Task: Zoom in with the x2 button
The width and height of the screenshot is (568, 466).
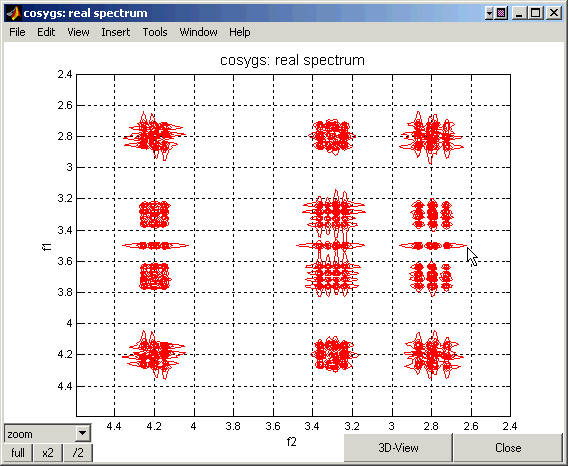Action: pyautogui.click(x=48, y=453)
